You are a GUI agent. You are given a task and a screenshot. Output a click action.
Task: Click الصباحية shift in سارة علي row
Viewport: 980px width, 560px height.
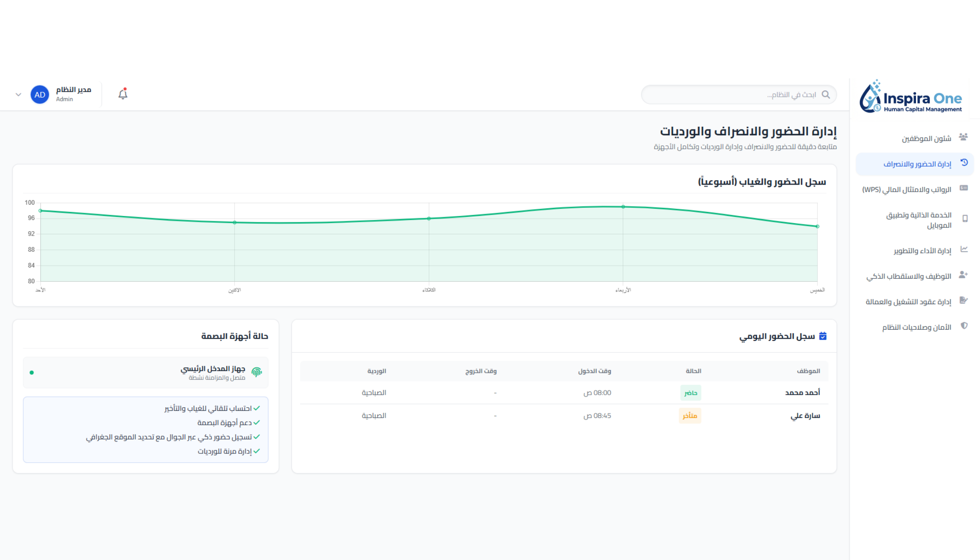374,416
